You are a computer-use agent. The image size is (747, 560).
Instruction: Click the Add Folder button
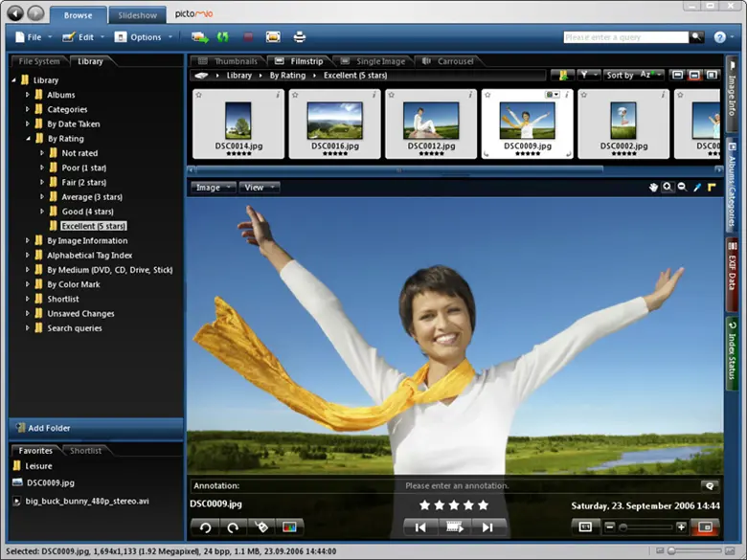click(96, 428)
